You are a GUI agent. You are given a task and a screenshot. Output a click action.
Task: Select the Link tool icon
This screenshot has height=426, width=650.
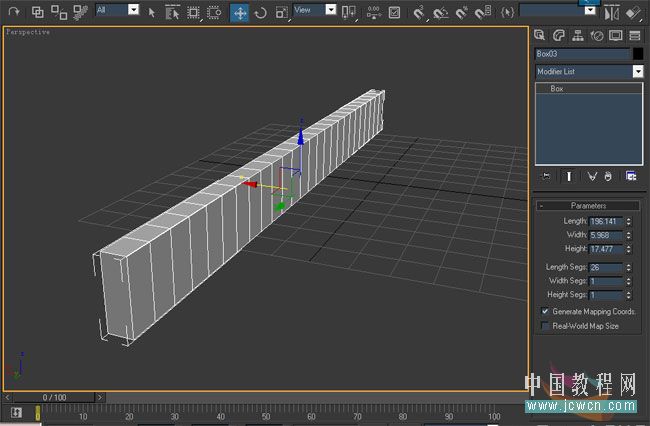point(38,12)
